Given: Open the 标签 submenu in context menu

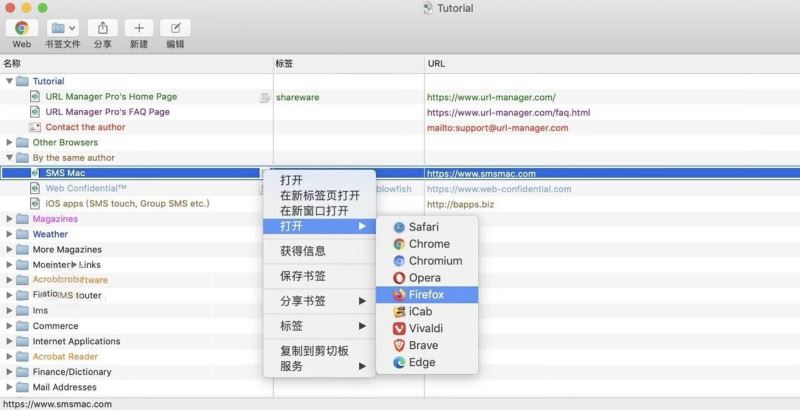Looking at the screenshot, I should tap(319, 326).
